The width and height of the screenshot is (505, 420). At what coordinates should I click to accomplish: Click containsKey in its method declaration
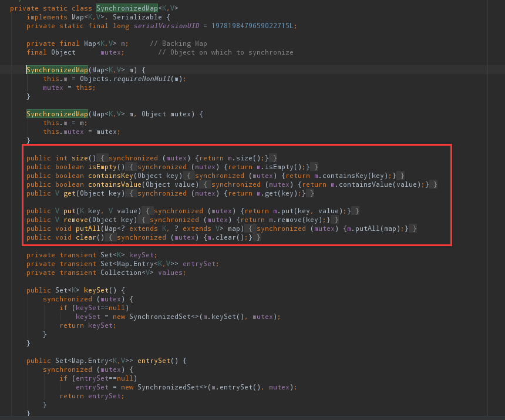coord(110,176)
